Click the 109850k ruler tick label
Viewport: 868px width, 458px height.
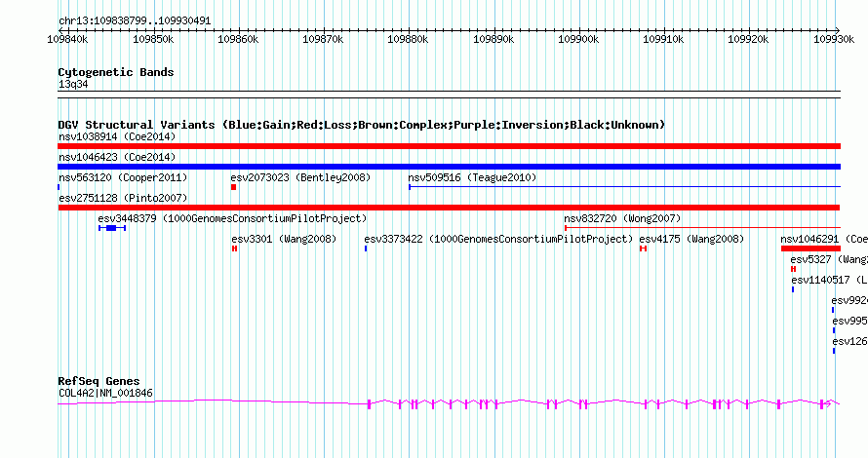tap(153, 39)
